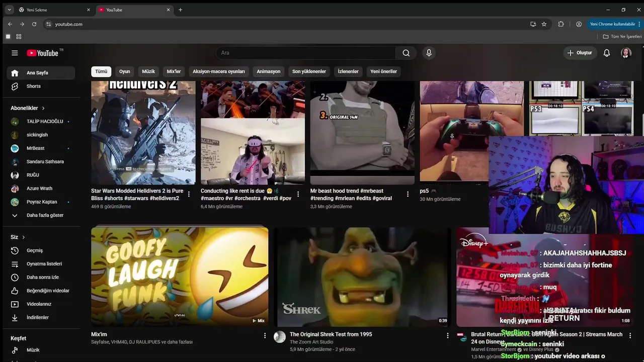Open options for Star Wars Helldivers short
Screen dimensions: 644x362
click(189, 194)
